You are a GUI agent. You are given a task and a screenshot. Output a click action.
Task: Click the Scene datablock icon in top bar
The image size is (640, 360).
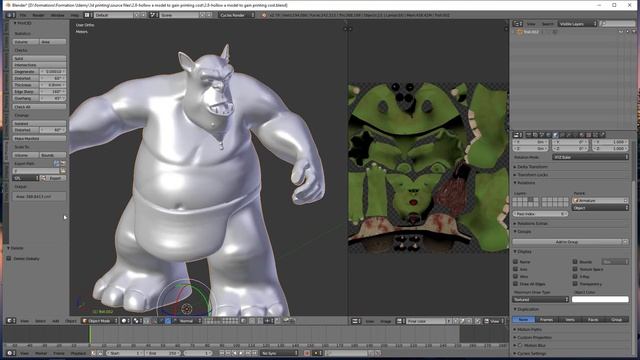pyautogui.click(x=153, y=15)
